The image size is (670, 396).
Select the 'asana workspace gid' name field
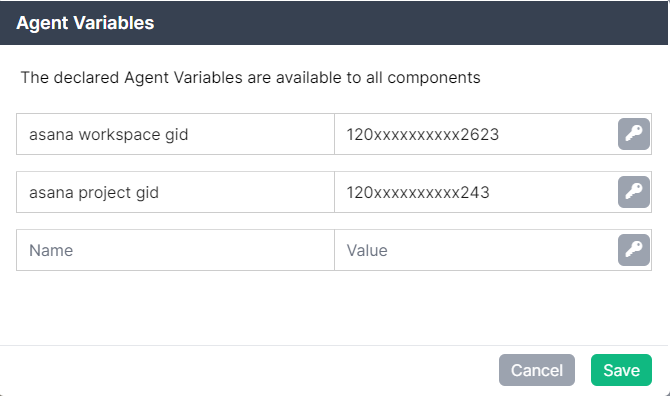[x=175, y=134]
